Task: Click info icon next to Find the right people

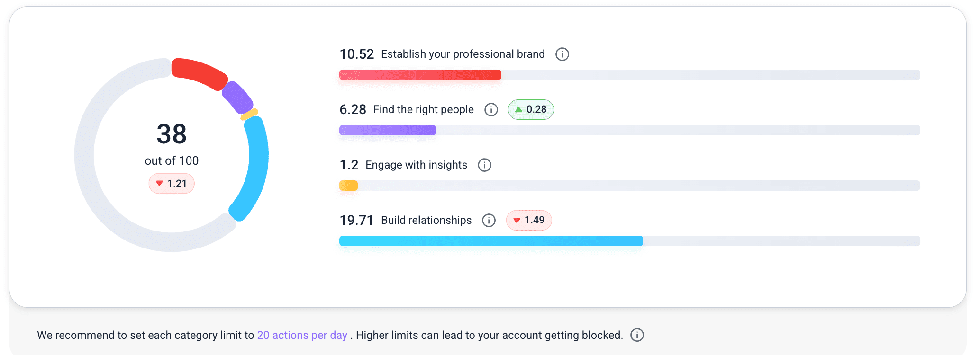Action: (x=491, y=110)
